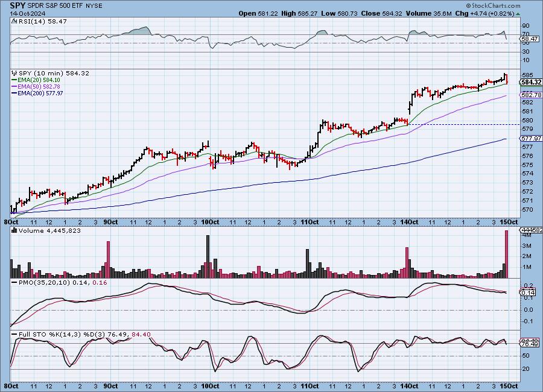Viewport: 543px width, 392px height.
Task: Click 10Oct on the bottom time axis
Action: (x=210, y=386)
